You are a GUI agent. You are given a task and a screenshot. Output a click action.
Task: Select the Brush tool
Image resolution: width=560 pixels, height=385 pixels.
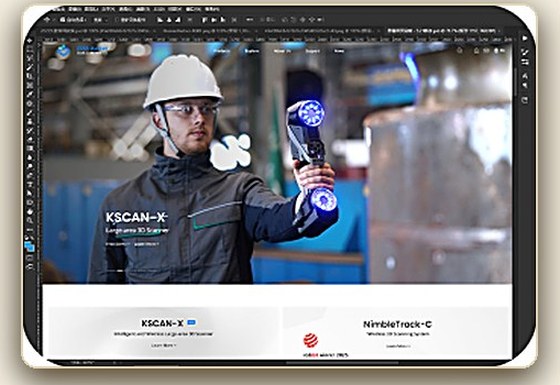[30, 112]
